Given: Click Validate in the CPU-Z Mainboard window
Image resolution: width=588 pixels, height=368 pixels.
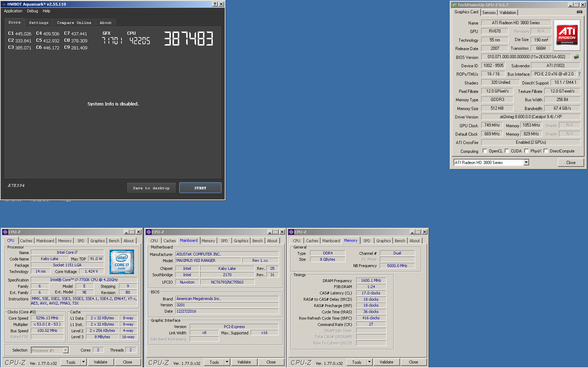Looking at the screenshot, I should (x=244, y=362).
